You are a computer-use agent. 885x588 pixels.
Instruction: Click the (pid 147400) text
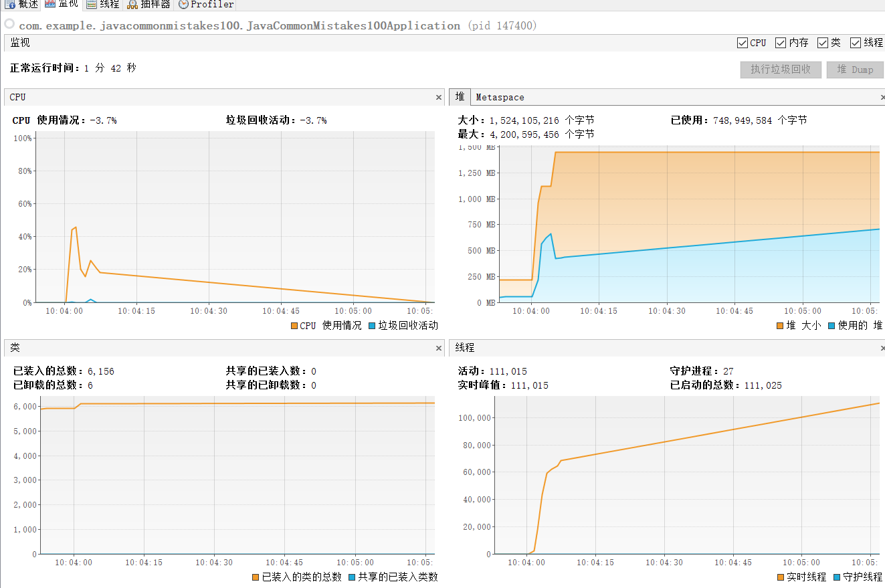[502, 25]
